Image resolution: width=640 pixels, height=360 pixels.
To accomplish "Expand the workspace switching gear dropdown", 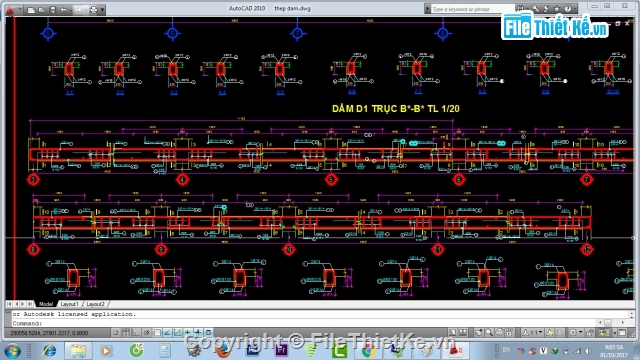I will click(576, 333).
